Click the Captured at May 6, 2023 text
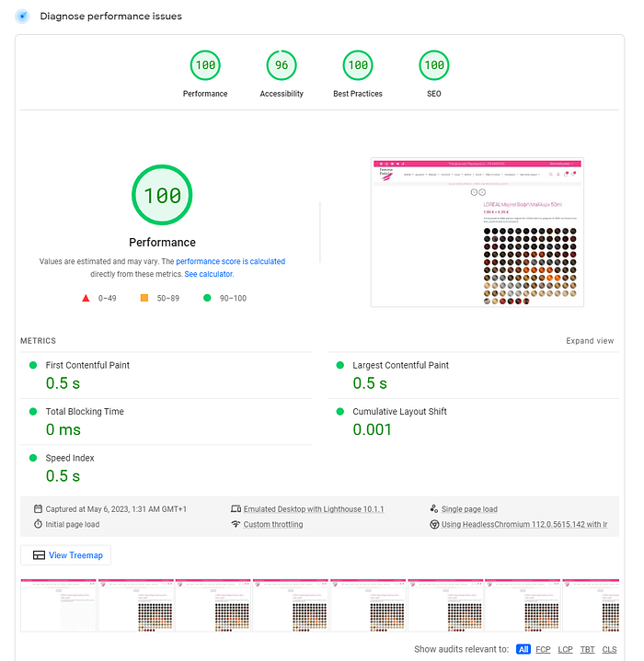This screenshot has width=644, height=661. pos(116,508)
